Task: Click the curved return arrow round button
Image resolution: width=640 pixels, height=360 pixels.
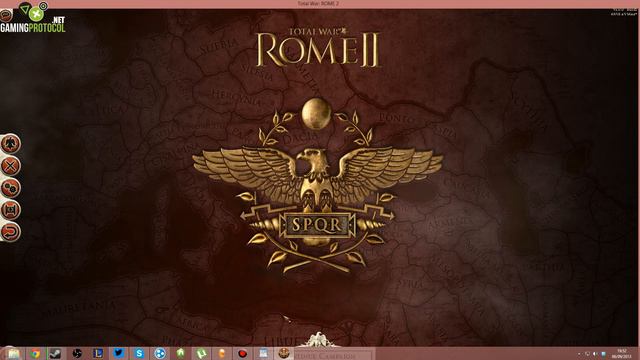Action: 10,232
